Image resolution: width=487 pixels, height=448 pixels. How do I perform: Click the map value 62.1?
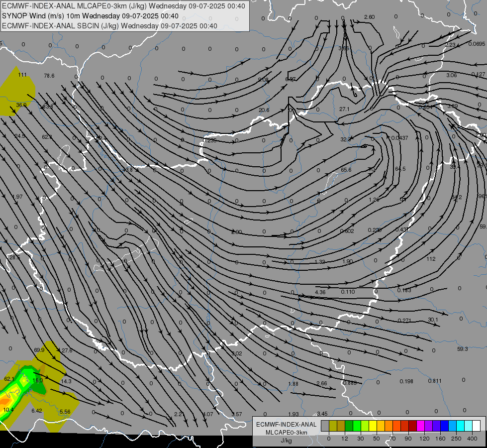9,379
